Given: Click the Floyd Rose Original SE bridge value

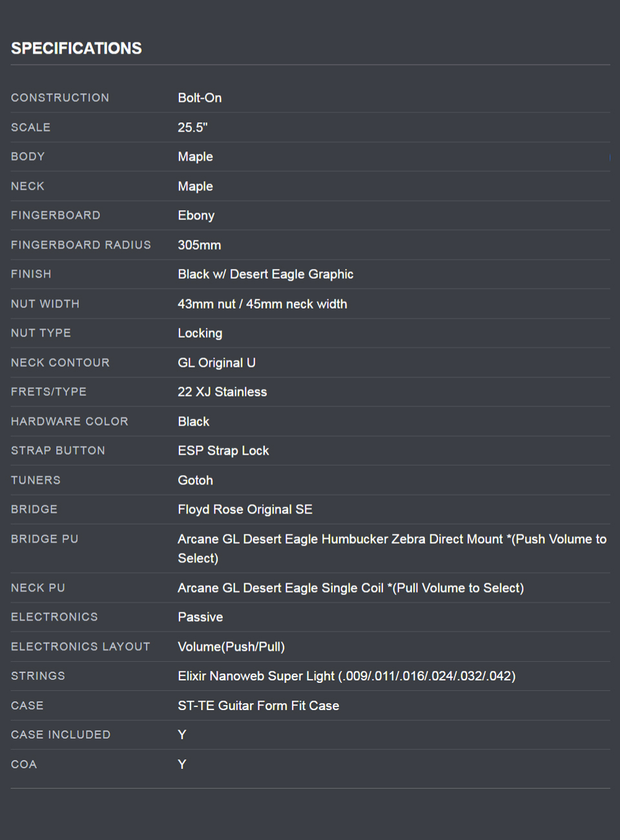Looking at the screenshot, I should tap(245, 509).
